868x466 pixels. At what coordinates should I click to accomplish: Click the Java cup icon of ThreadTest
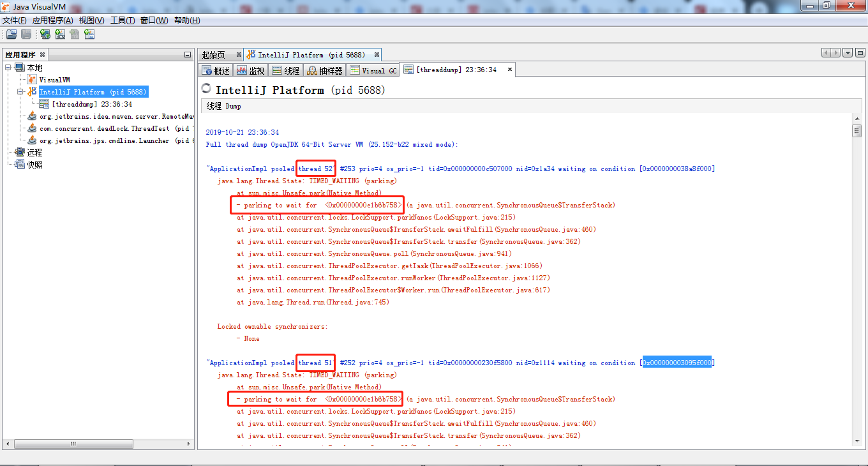coord(32,128)
